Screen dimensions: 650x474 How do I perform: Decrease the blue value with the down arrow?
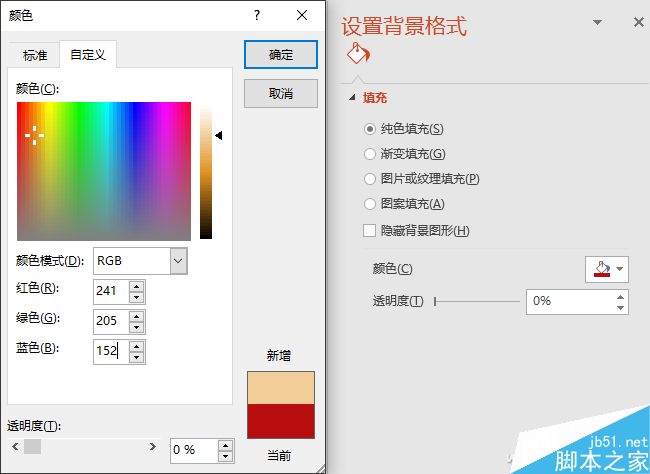137,357
